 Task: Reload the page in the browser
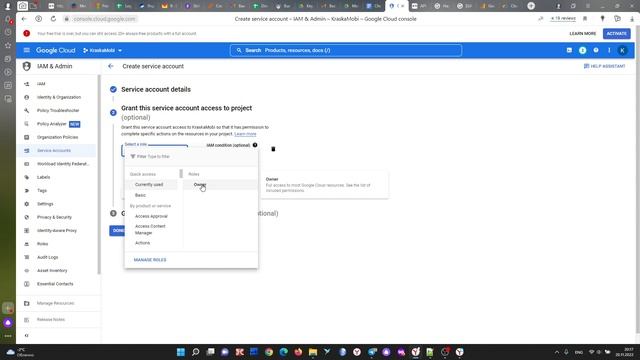click(x=53, y=19)
